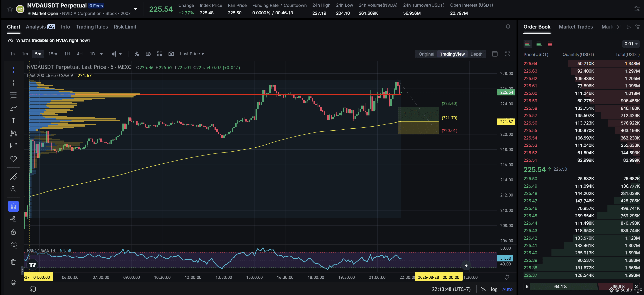Toggle hide all drawings eye icon
The height and width of the screenshot is (295, 644).
pos(14,244)
